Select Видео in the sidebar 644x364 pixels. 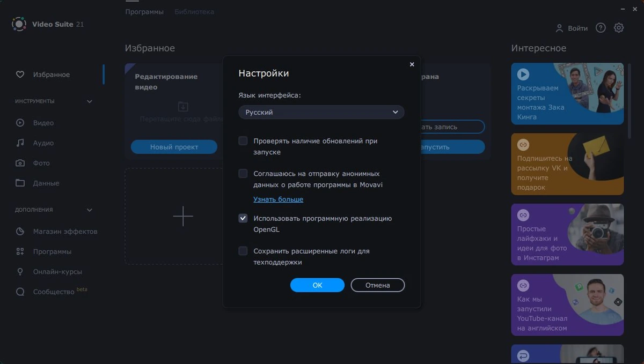pos(43,123)
